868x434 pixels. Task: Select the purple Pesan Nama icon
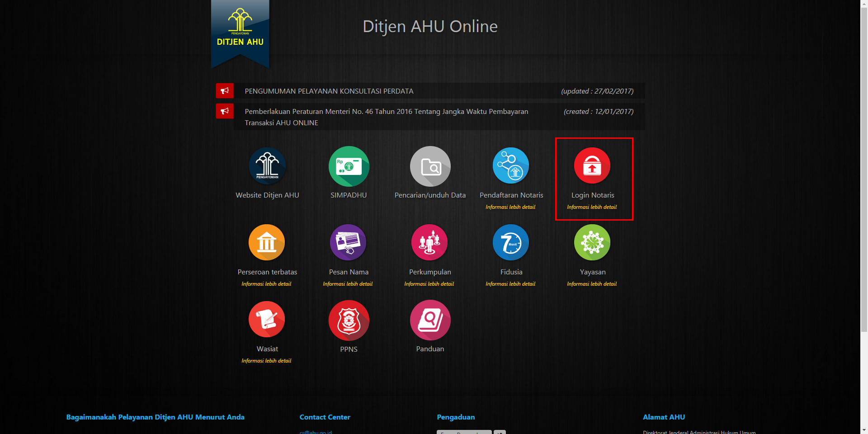348,243
